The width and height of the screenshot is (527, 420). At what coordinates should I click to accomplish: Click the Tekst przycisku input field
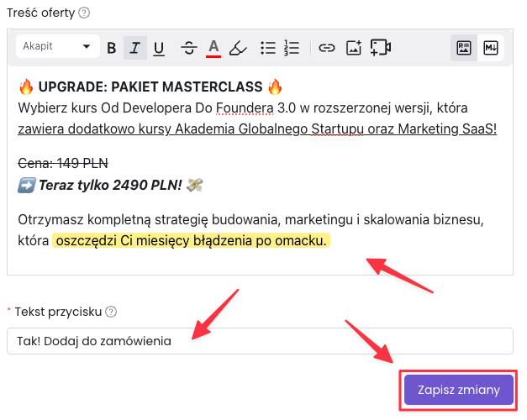(259, 341)
